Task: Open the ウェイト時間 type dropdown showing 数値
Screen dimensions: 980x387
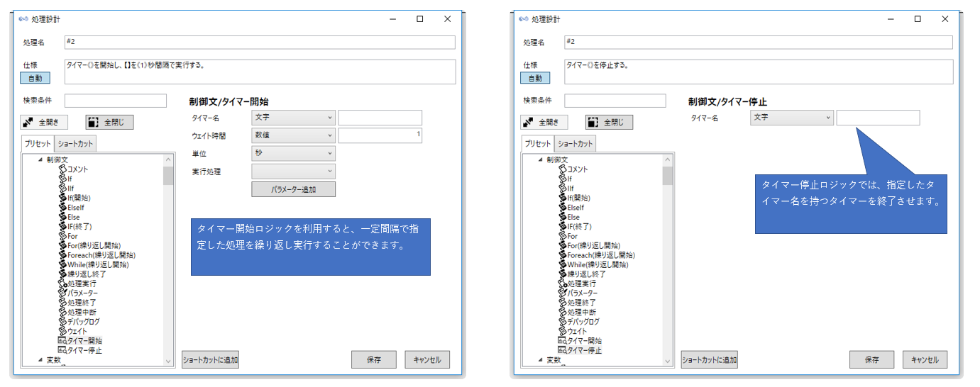Action: point(293,135)
